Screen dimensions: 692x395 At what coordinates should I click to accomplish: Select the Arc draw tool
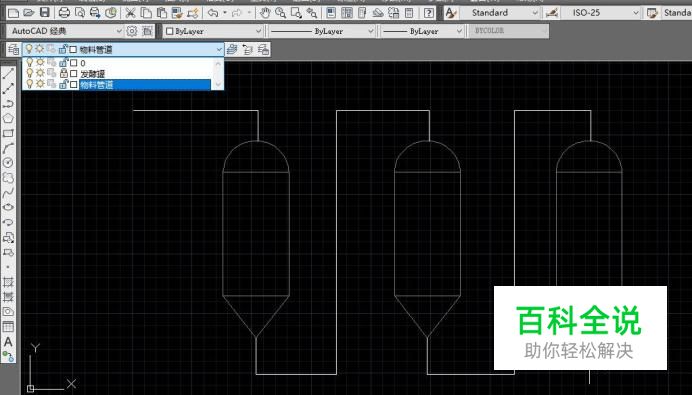click(x=8, y=148)
